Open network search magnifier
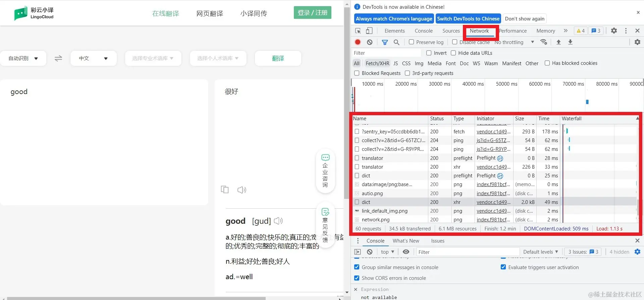644x300 pixels. click(396, 42)
